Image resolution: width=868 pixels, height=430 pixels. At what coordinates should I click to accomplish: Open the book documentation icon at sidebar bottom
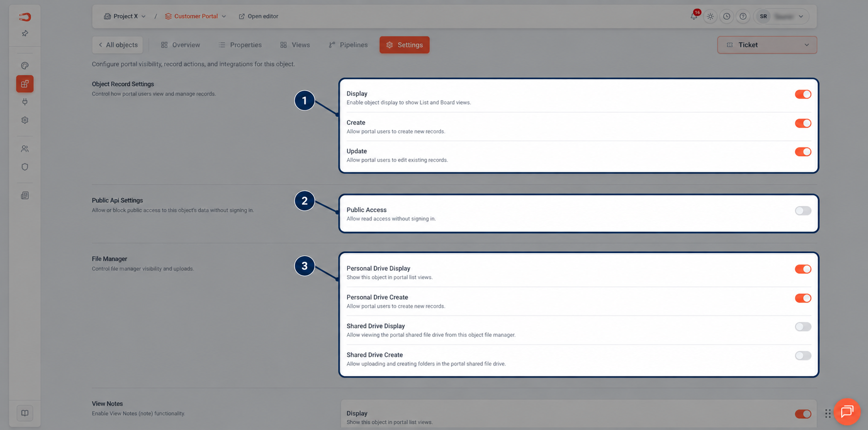25,413
